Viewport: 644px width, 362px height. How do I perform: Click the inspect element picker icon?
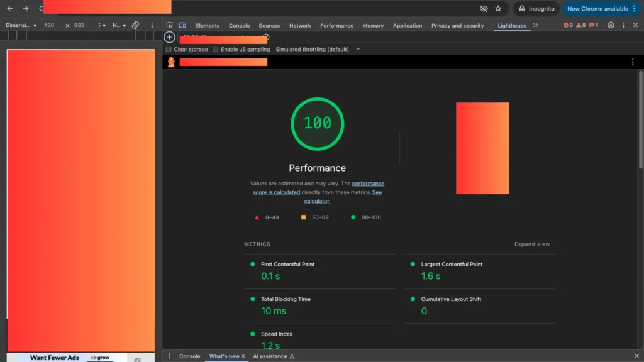click(170, 25)
